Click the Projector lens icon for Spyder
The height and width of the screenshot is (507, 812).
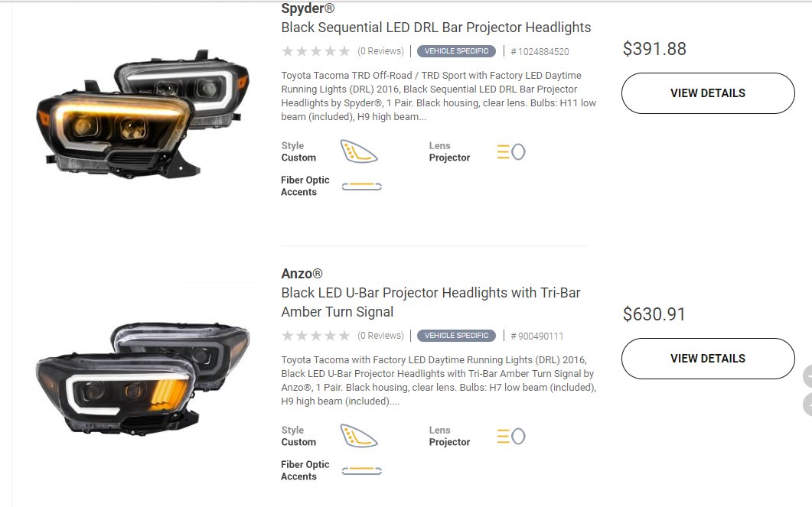pos(511,151)
